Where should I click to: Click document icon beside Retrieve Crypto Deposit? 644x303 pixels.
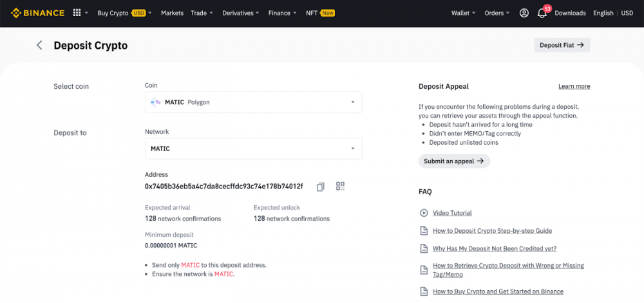(424, 270)
